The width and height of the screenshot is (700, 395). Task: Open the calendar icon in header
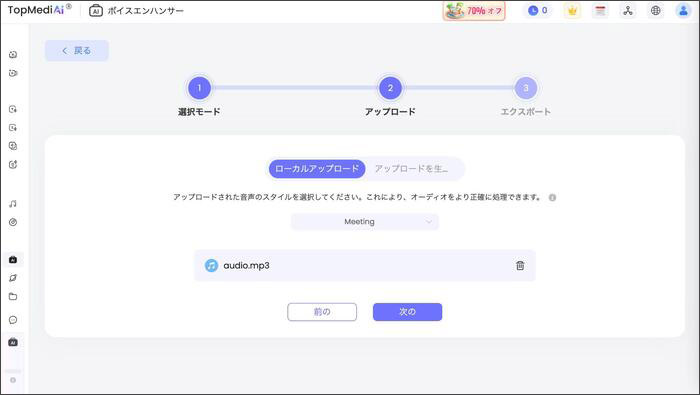tap(600, 11)
